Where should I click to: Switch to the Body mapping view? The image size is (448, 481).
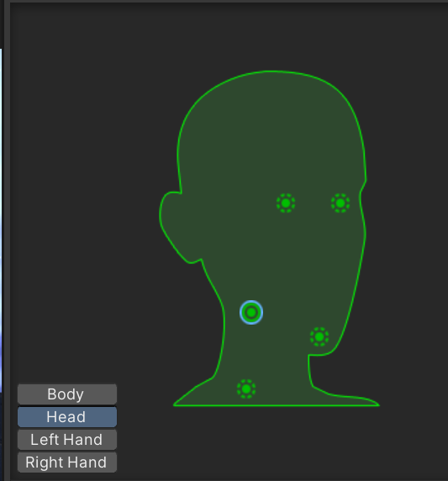coord(67,394)
